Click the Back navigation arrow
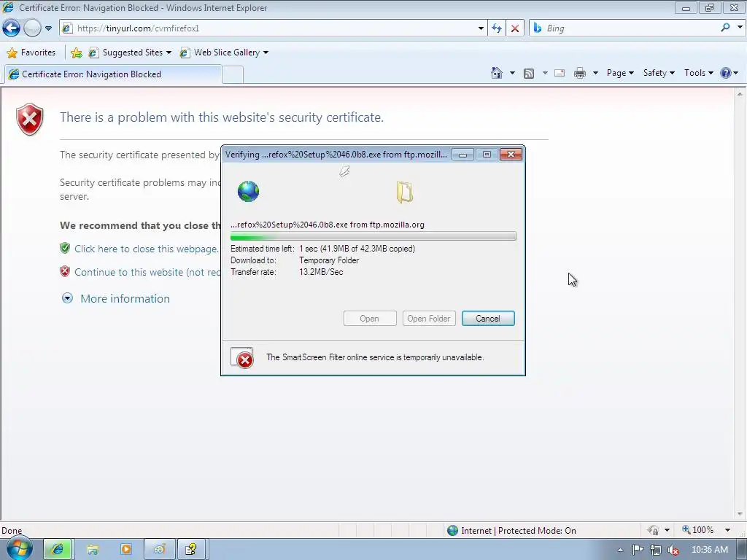747x560 pixels. click(12, 28)
